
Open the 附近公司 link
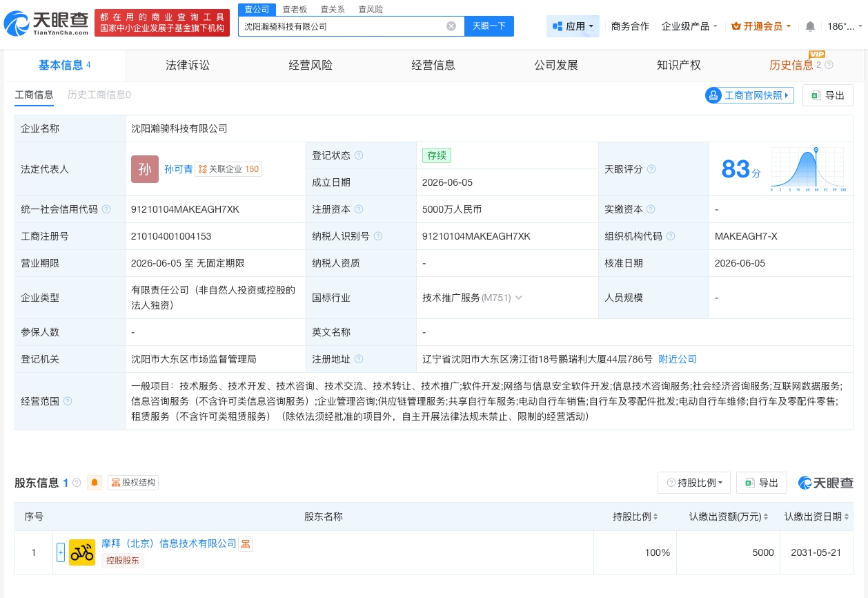tap(678, 359)
